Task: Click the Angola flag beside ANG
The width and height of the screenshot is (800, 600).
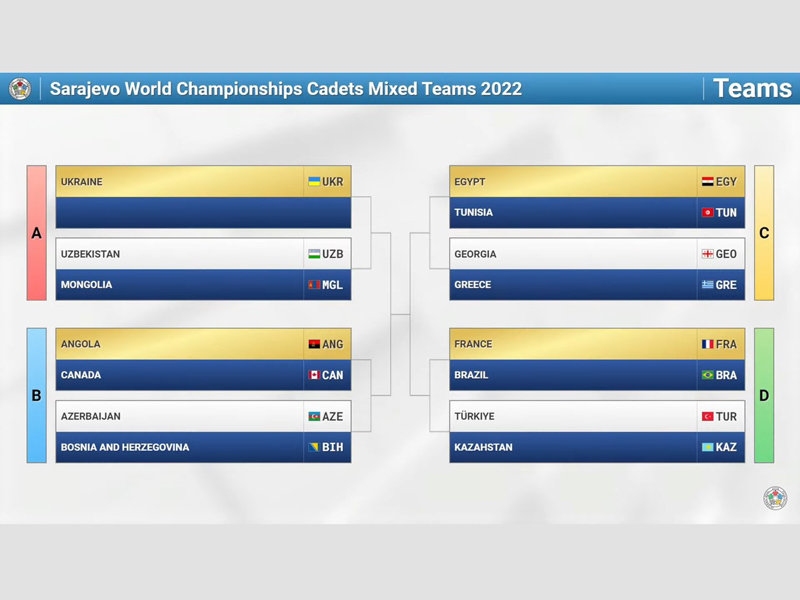Action: click(314, 344)
